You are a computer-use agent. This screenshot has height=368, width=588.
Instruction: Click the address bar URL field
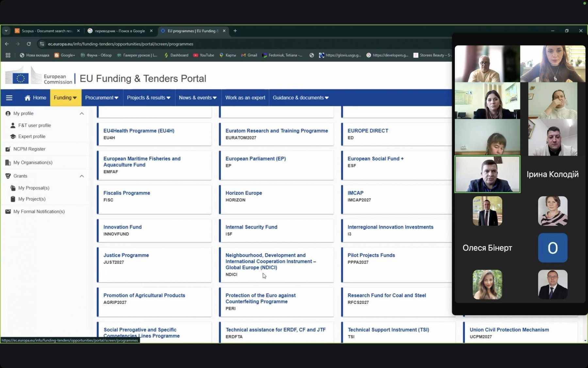point(245,44)
